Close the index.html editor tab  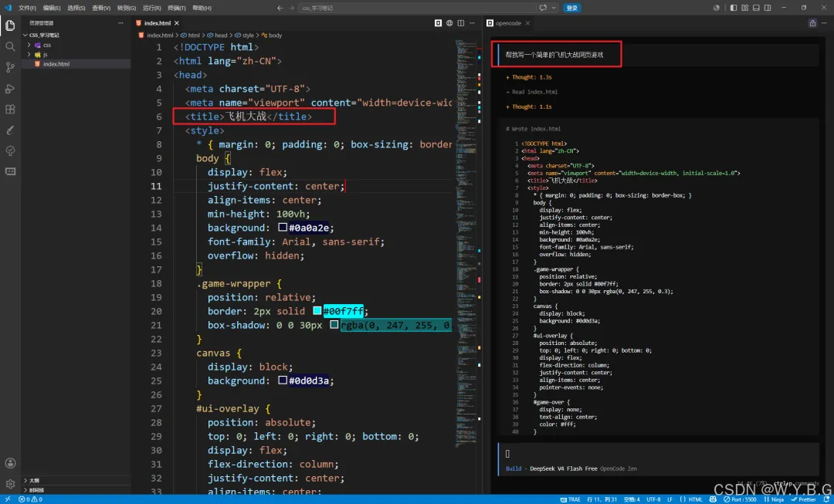(177, 23)
